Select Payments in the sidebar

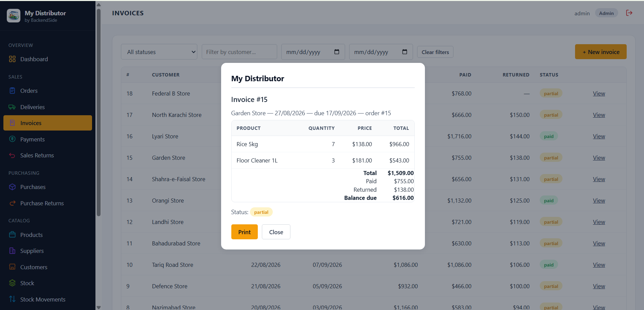click(x=48, y=139)
